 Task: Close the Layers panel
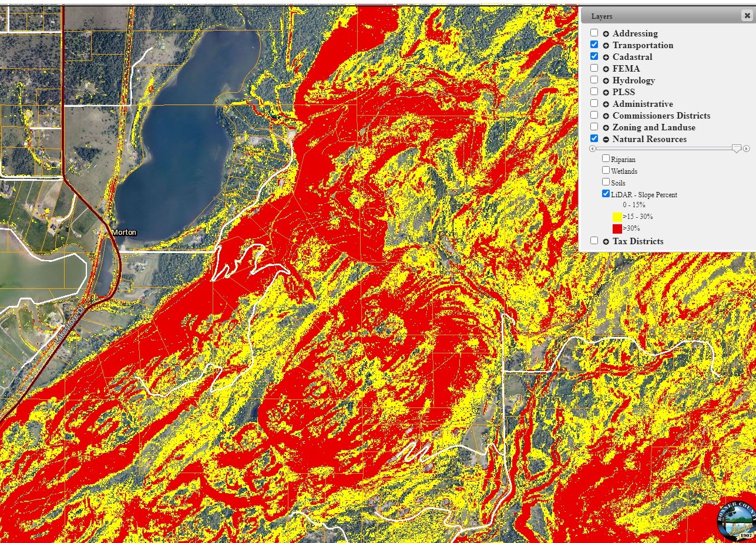pyautogui.click(x=747, y=16)
